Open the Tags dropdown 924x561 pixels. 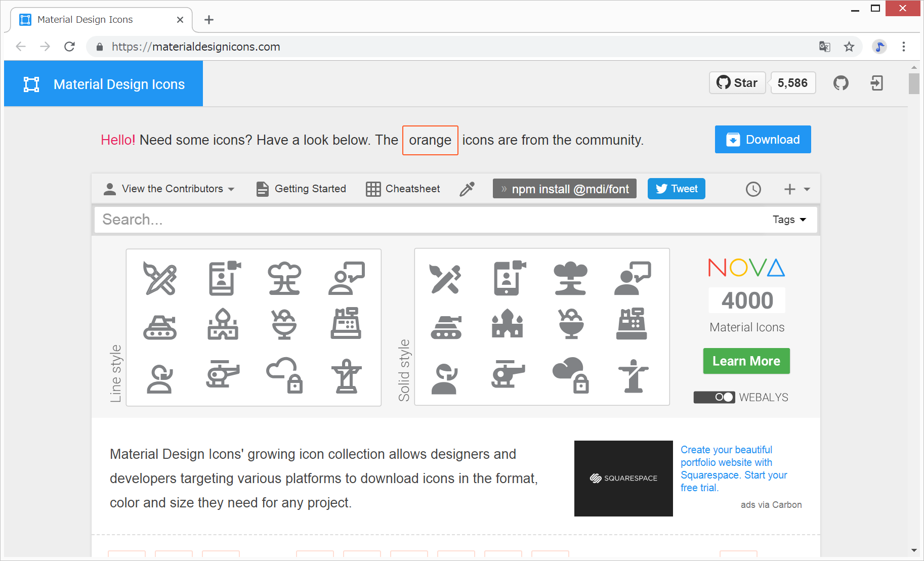tap(789, 220)
